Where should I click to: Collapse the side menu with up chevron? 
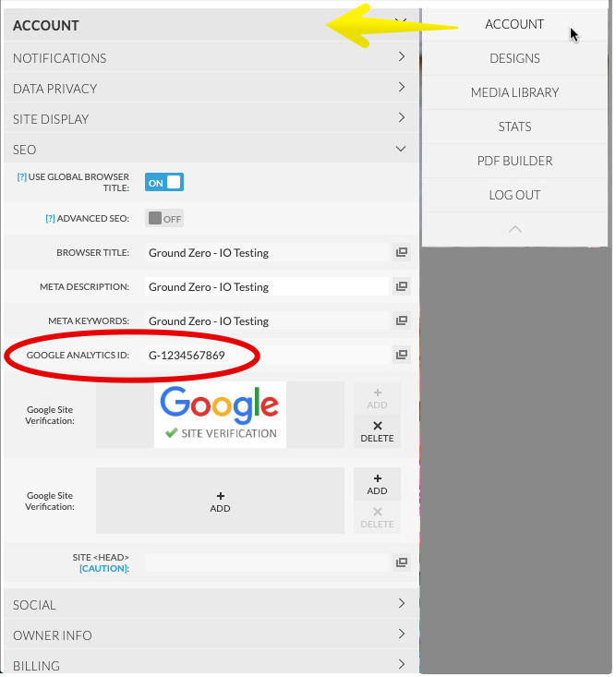pos(517,230)
